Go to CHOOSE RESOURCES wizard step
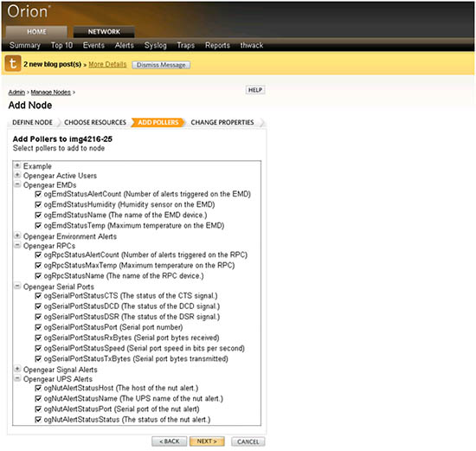This screenshot has width=476, height=451. tap(95, 122)
